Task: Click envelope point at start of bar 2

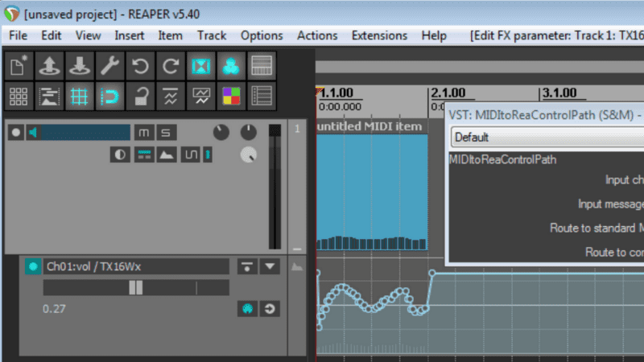Action: (x=431, y=273)
